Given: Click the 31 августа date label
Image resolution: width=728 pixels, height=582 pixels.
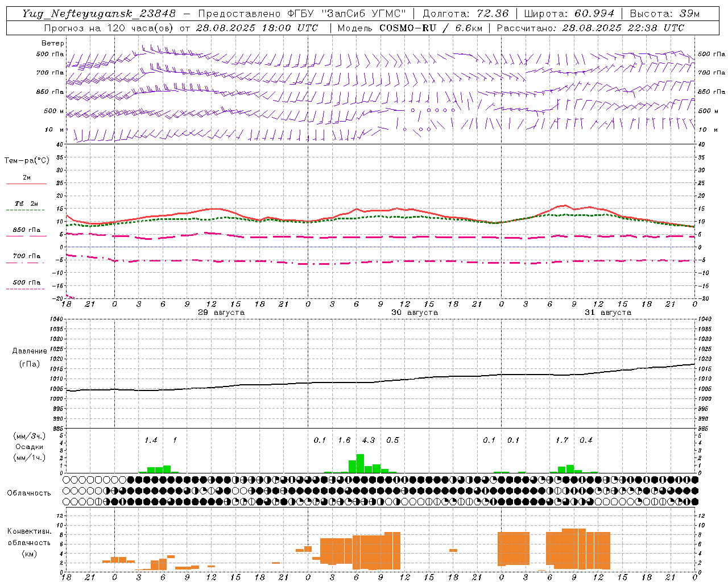Looking at the screenshot, I should pyautogui.click(x=608, y=313).
